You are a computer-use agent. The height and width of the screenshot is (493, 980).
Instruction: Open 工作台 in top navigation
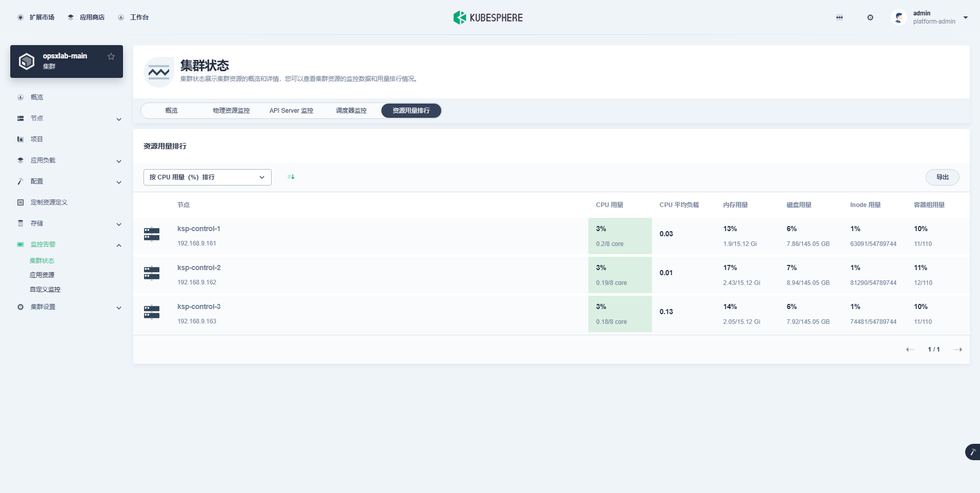click(x=133, y=17)
